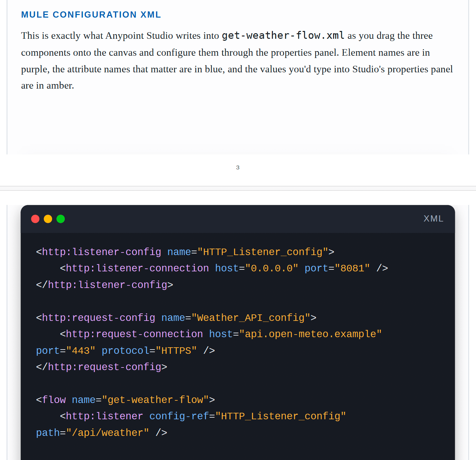Click the host value "0.0.0.0"
Image resolution: width=476 pixels, height=460 pixels.
point(272,268)
